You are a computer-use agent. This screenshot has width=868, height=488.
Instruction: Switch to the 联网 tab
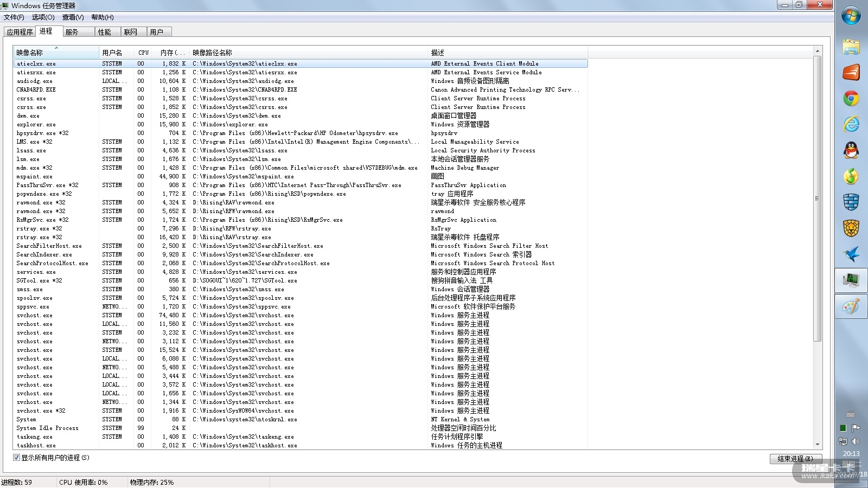[133, 32]
